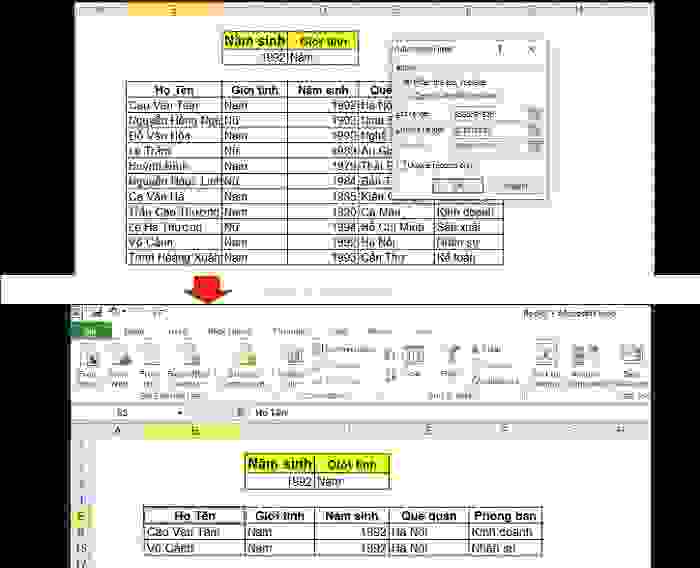
Task: Click inside the Criteria range input field
Action: [x=490, y=131]
